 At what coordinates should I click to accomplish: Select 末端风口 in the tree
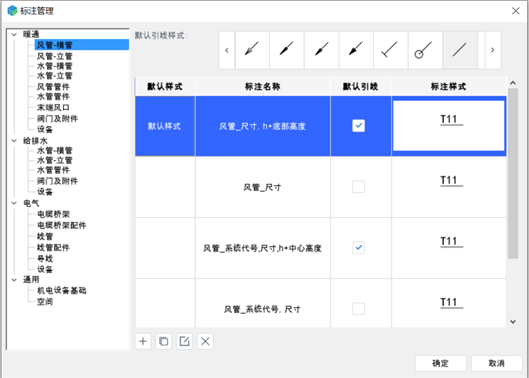coord(53,108)
